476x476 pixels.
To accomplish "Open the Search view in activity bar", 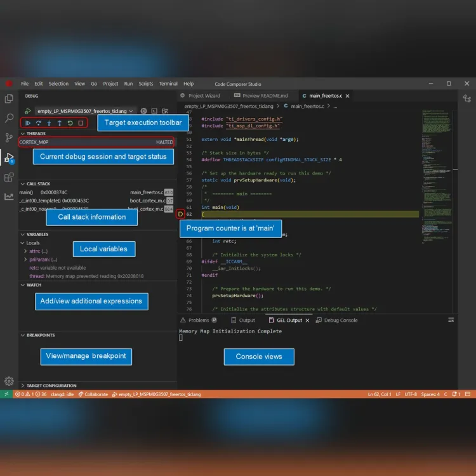I will click(x=9, y=118).
